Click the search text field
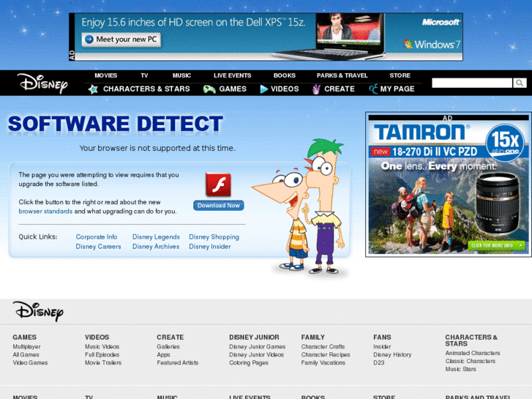The height and width of the screenshot is (399, 532). [472, 83]
